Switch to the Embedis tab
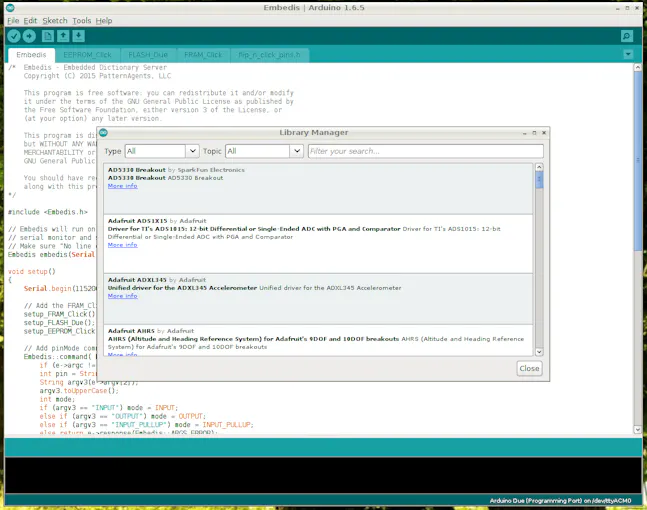This screenshot has height=510, width=647. point(31,55)
